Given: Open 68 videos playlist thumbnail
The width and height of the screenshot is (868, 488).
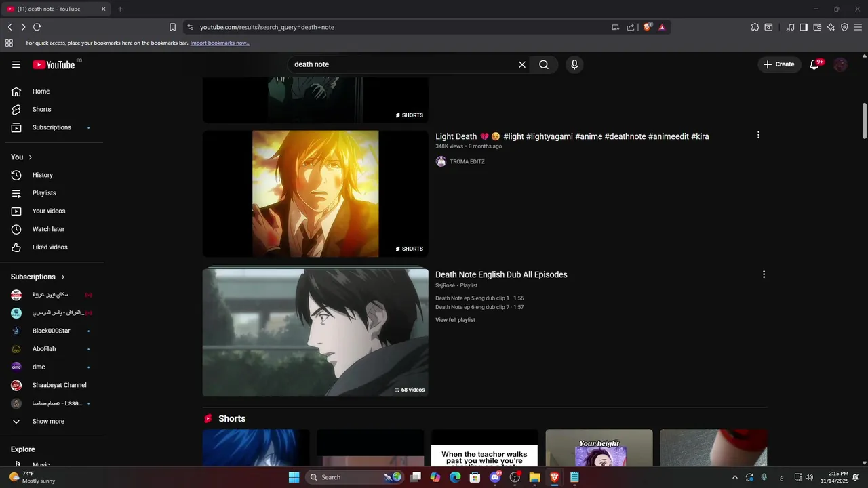Looking at the screenshot, I should point(315,332).
